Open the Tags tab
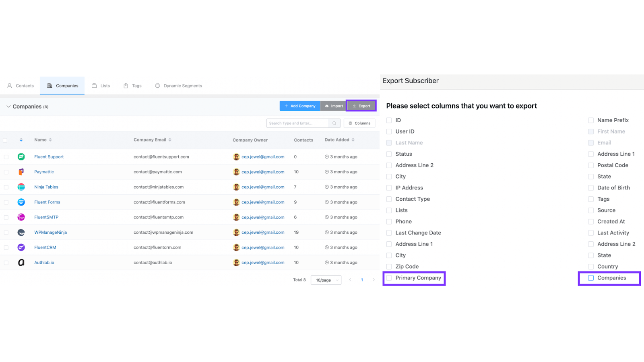The height and width of the screenshot is (362, 644). pos(132,86)
